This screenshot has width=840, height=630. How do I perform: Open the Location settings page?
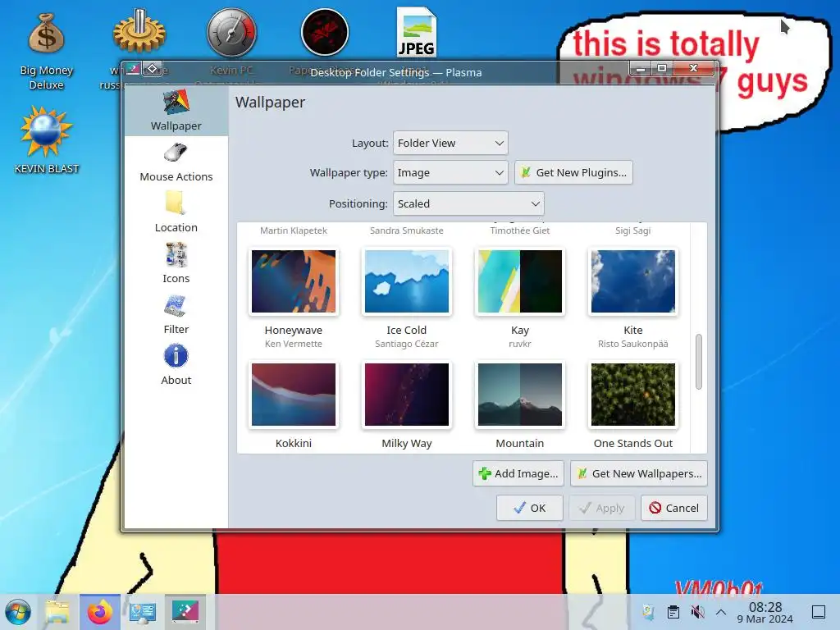click(x=176, y=213)
